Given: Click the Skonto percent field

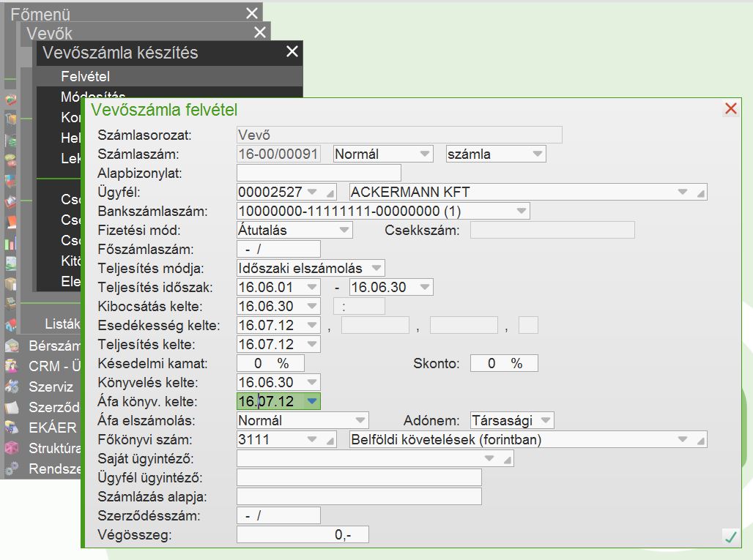Looking at the screenshot, I should pyautogui.click(x=504, y=363).
